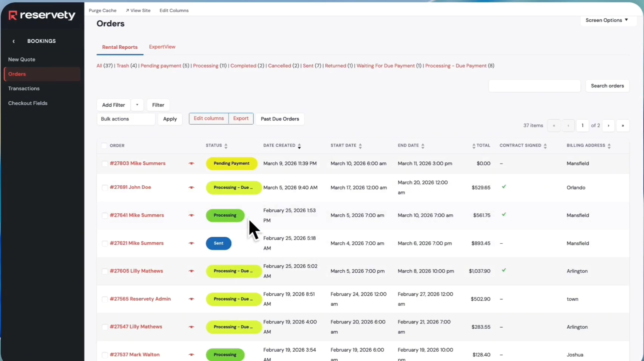The height and width of the screenshot is (361, 644).
Task: Open order #27565 Reservety Admin
Action: tap(140, 299)
